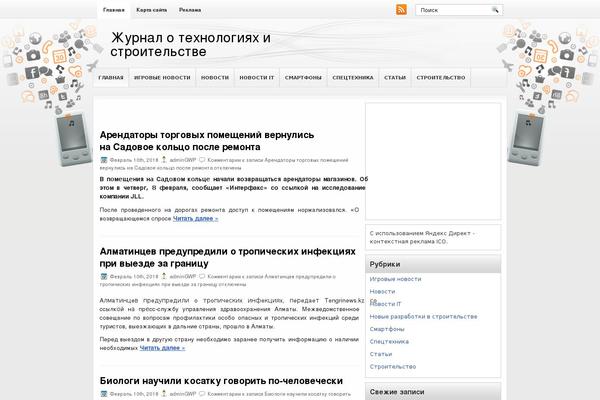This screenshot has width=600, height=400.
Task: Click comment bubble icon of Садовое кольцо post
Action: point(202,160)
